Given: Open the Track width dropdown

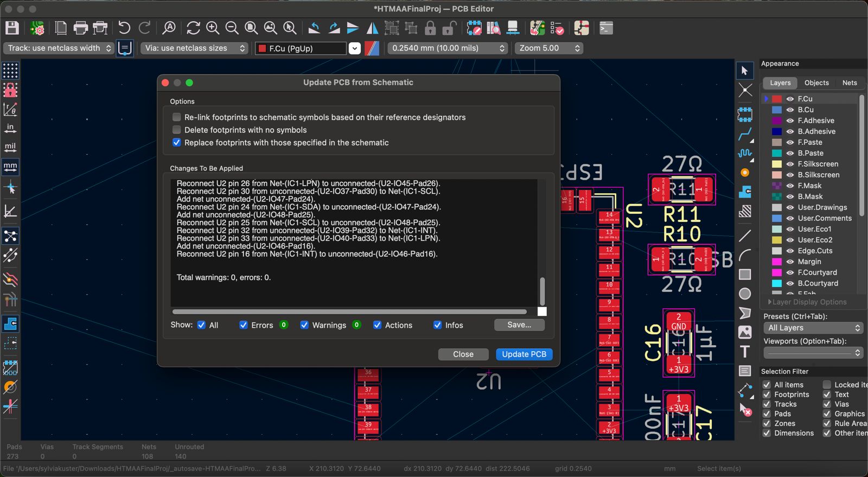Looking at the screenshot, I should (x=59, y=48).
